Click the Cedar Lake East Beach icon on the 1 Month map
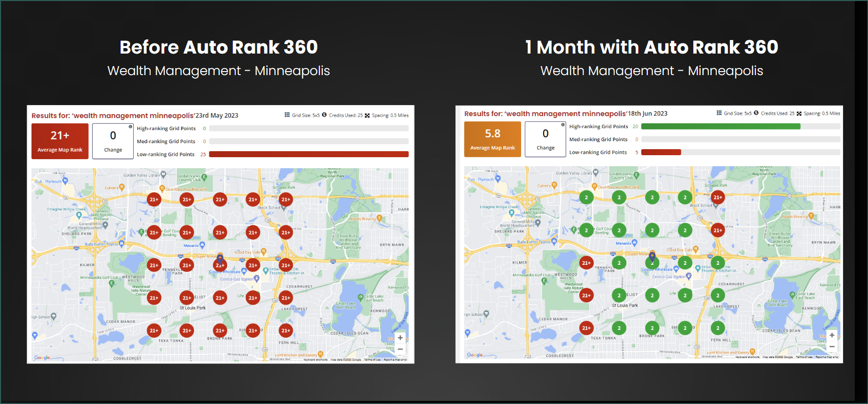Viewport: 868px width, 404px height. (x=792, y=295)
